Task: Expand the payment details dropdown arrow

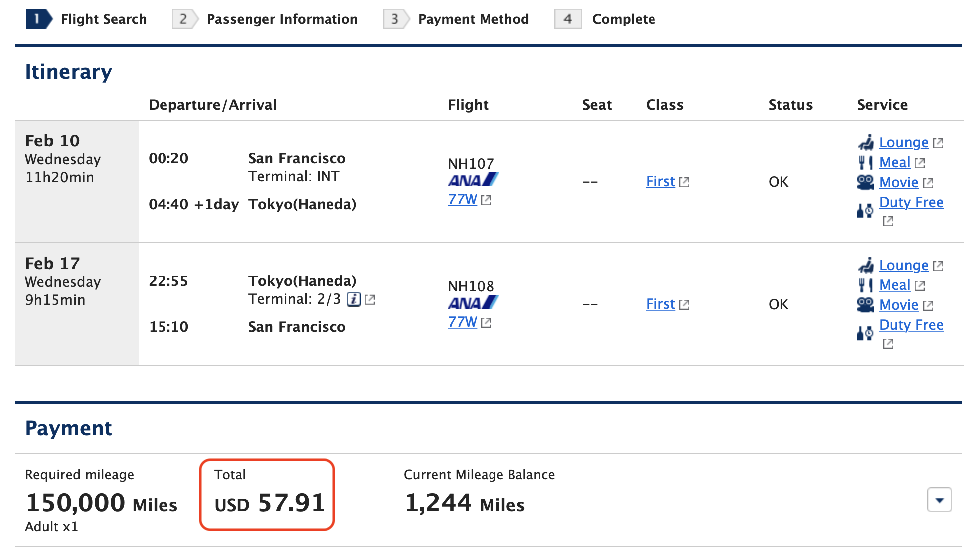Action: (x=940, y=500)
